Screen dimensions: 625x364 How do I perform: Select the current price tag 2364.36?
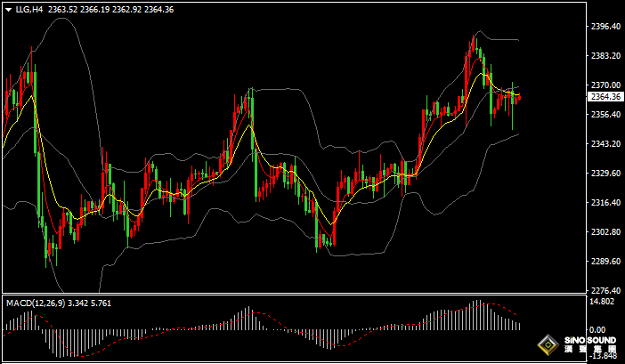605,96
